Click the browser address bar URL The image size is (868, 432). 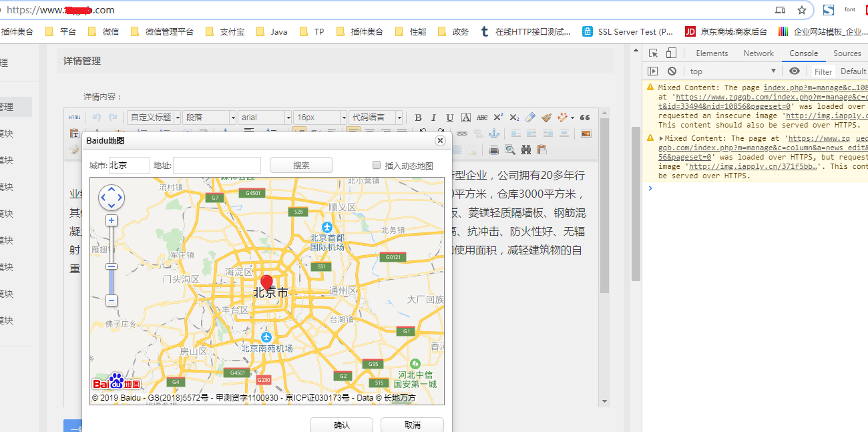pos(60,10)
